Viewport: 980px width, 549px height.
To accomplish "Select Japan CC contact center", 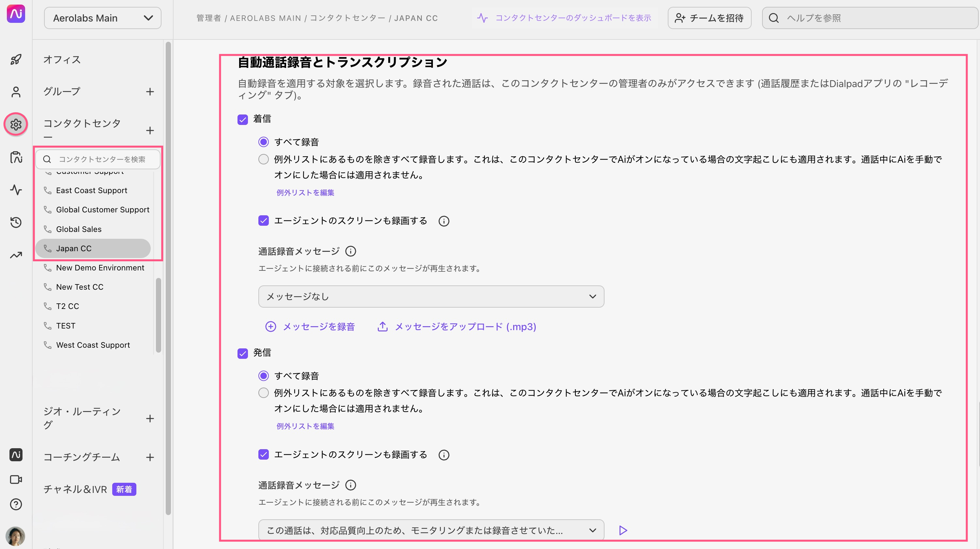I will [93, 249].
